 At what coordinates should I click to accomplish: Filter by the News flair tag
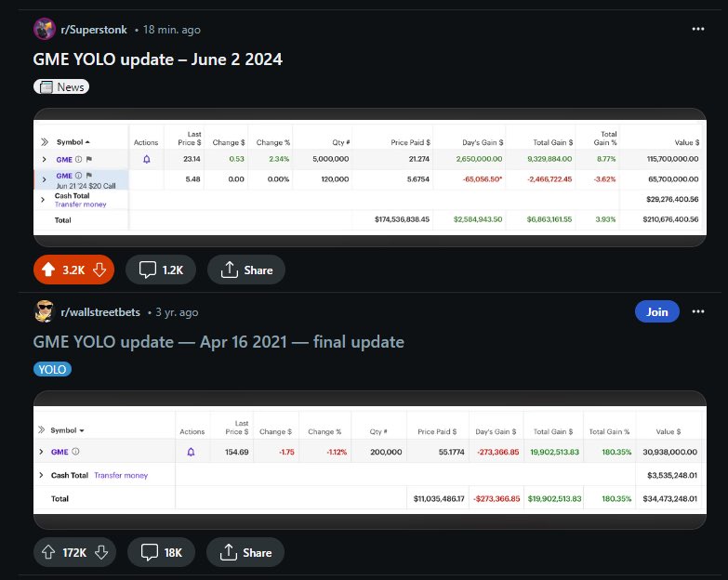[x=61, y=86]
